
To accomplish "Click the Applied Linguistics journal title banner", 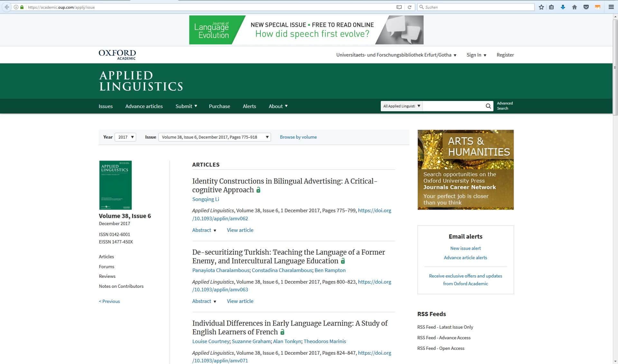I will 141,81.
